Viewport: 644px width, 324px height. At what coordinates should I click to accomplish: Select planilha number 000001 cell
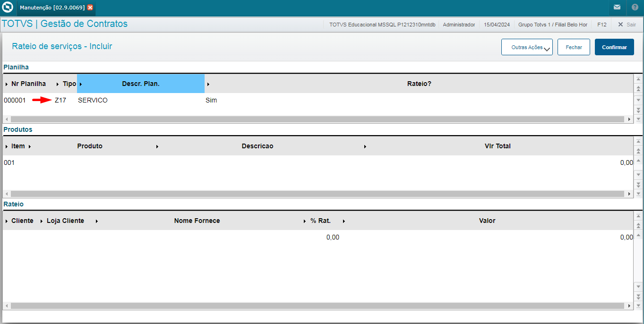click(15, 100)
